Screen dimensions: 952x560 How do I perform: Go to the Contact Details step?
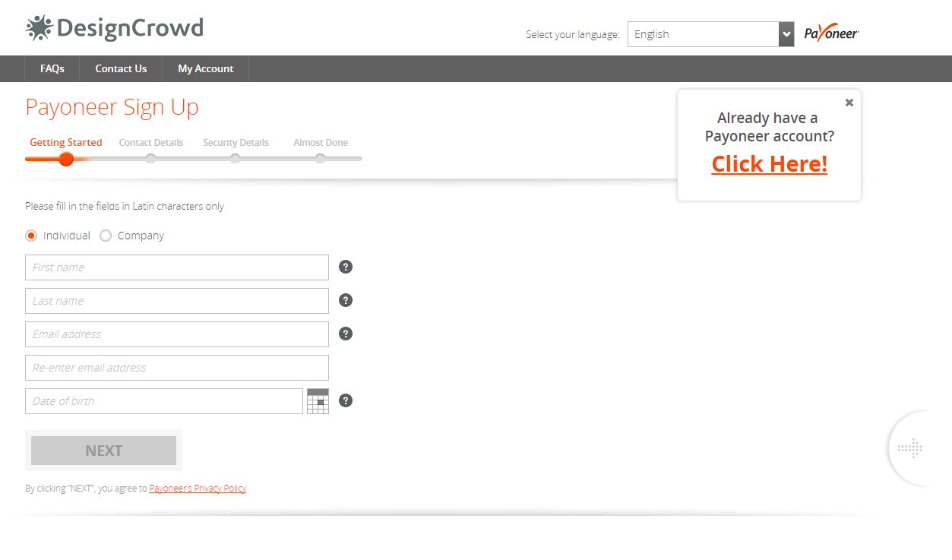point(151,142)
